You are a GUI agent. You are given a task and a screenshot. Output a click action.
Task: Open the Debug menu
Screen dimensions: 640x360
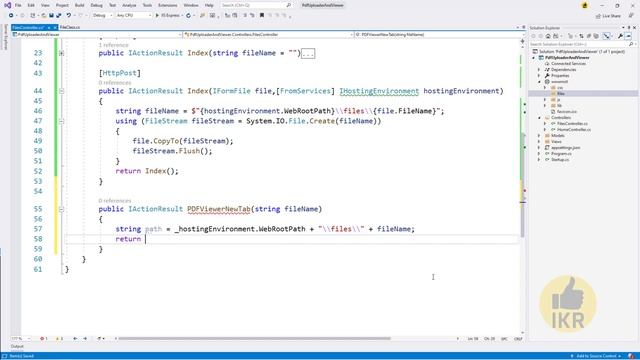coord(96,5)
